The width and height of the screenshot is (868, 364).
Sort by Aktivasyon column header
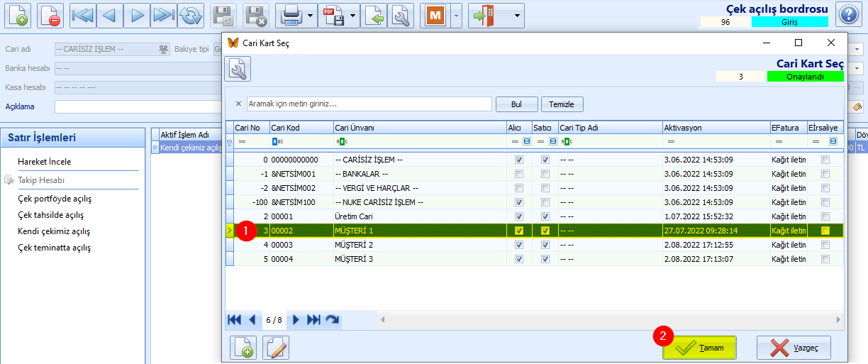(716, 128)
